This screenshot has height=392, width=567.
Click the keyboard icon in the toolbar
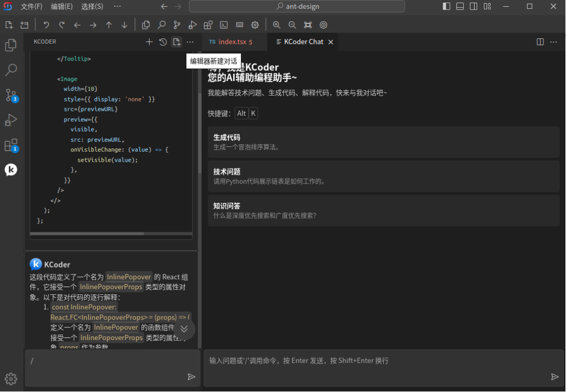tap(239, 25)
